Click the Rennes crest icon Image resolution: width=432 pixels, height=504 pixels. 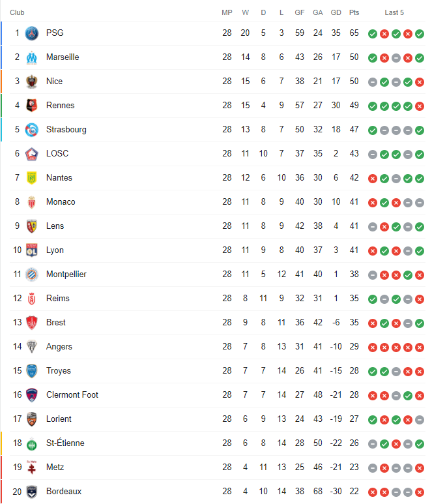click(31, 106)
